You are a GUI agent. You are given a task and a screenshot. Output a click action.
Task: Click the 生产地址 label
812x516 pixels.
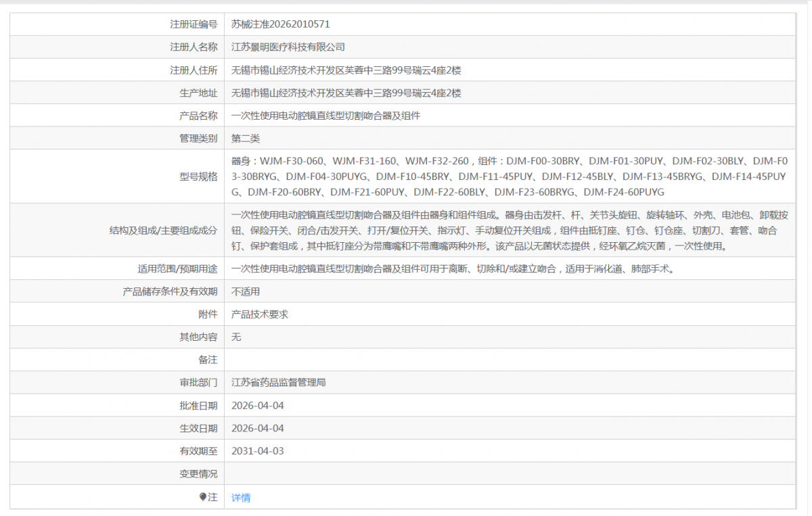click(x=198, y=93)
